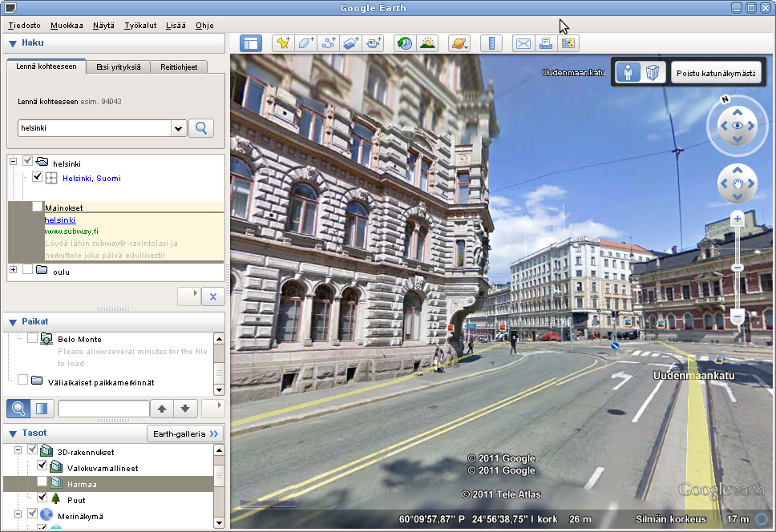The image size is (776, 532).
Task: Click the email envelope icon
Action: click(523, 44)
